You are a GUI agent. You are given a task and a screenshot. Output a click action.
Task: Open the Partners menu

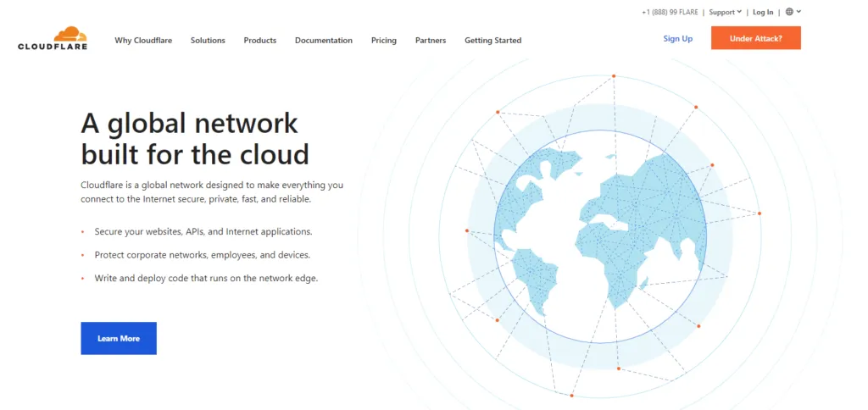431,41
